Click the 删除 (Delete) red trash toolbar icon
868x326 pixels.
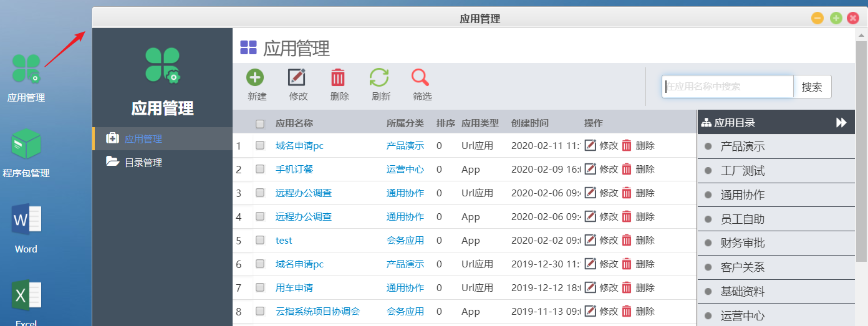(338, 78)
